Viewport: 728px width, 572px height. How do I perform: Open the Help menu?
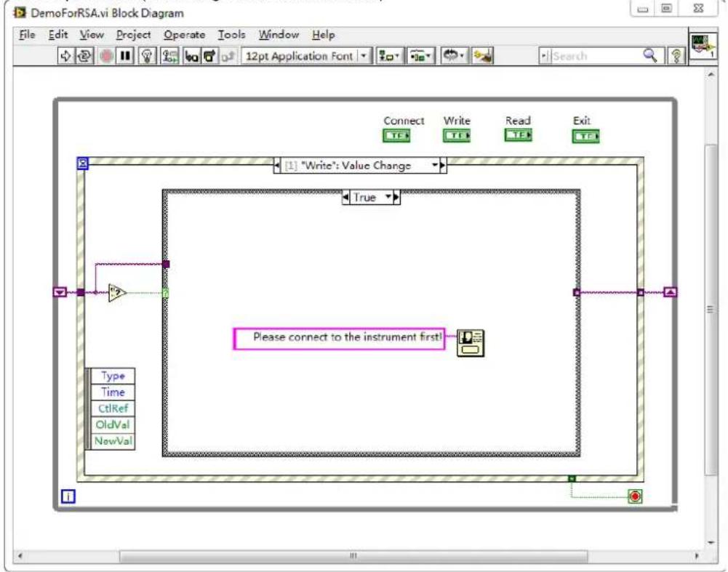(x=323, y=35)
